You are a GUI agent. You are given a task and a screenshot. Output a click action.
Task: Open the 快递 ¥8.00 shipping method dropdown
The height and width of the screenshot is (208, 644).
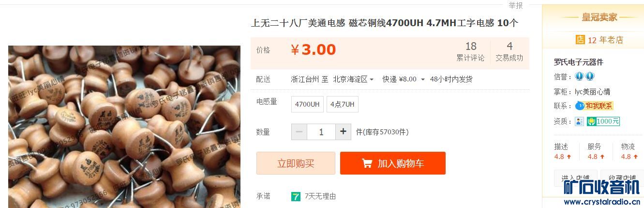404,79
